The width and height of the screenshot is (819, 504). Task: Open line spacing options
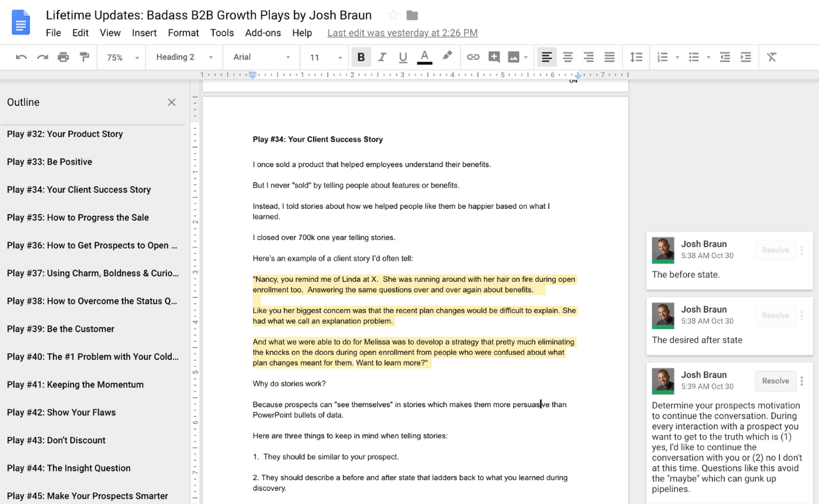636,57
